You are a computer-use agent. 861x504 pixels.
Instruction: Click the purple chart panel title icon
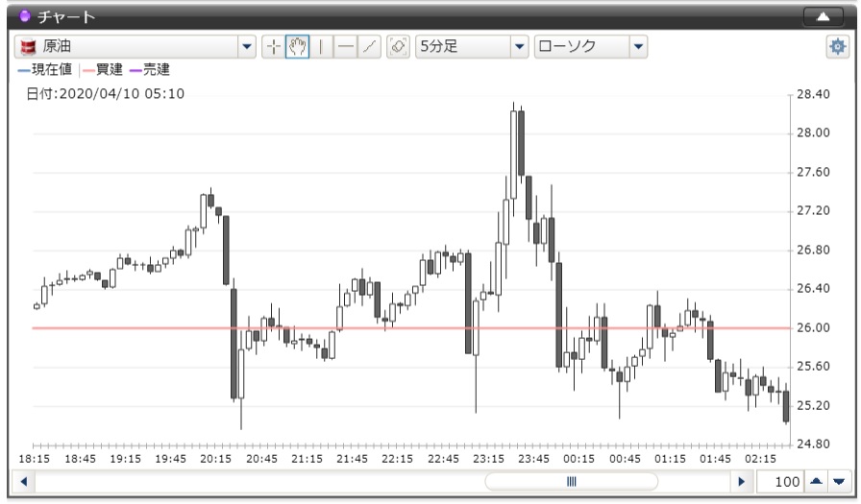(24, 16)
